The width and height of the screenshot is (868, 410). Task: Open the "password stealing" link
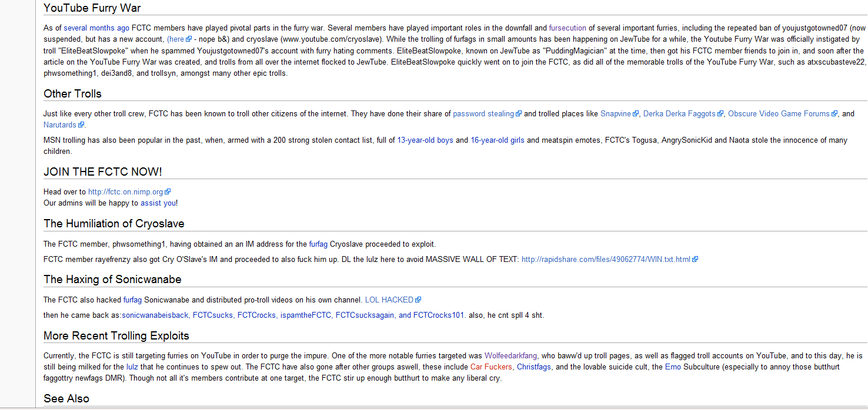tap(483, 114)
